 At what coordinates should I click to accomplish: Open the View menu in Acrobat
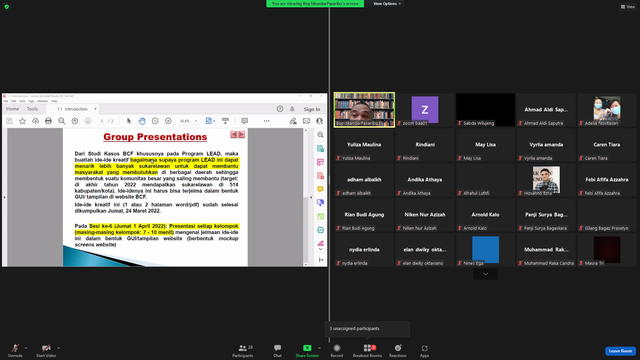(22, 101)
